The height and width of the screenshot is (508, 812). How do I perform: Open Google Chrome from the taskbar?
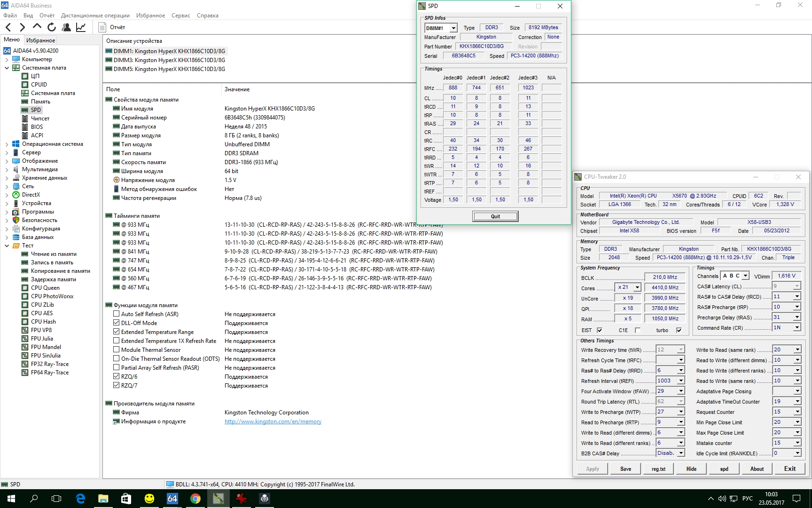point(195,499)
